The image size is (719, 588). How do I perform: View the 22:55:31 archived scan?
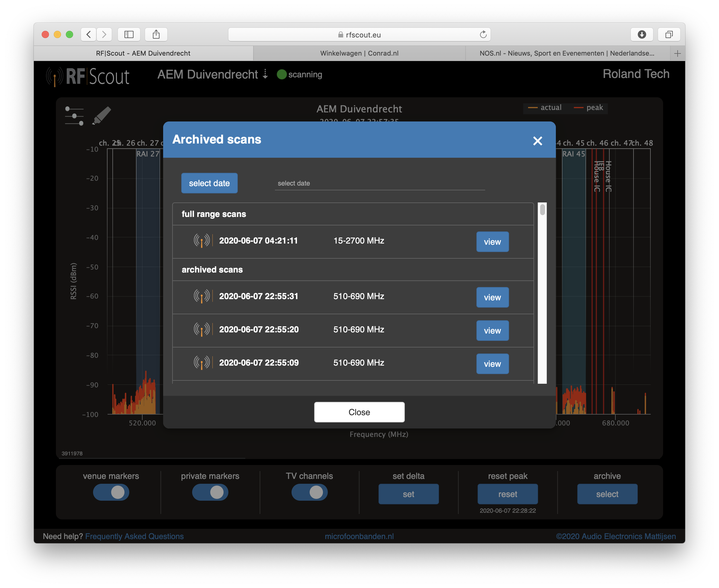pos(492,297)
